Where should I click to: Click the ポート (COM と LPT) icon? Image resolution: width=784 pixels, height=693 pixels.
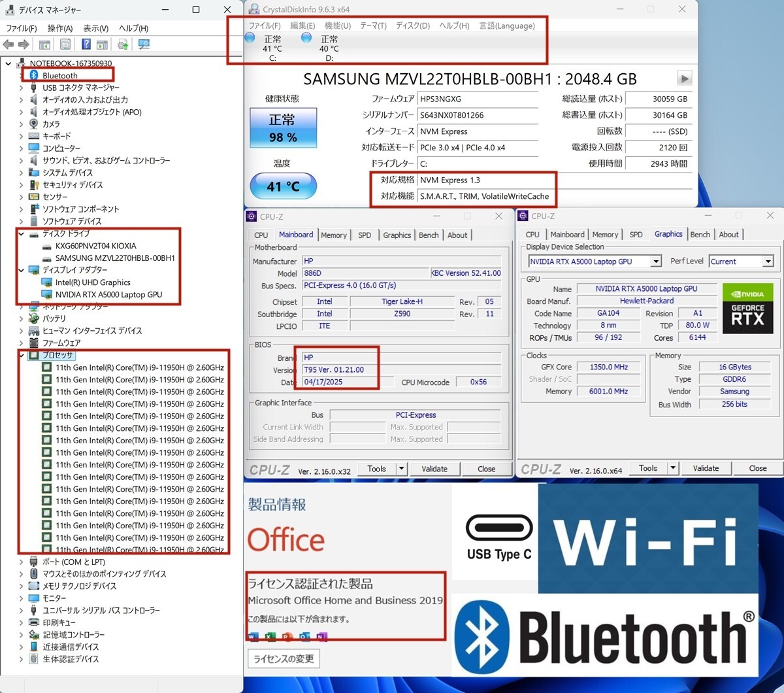[34, 562]
